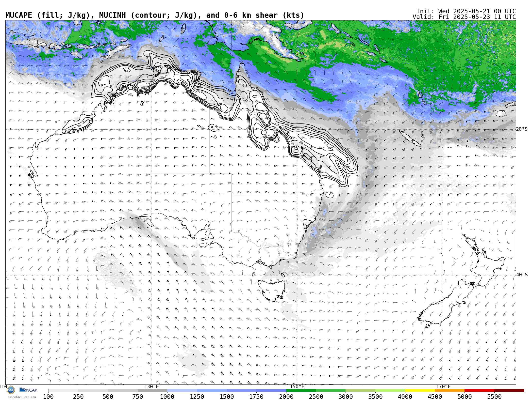The height and width of the screenshot is (400, 532).
Task: Click the 3500 colorbar label
Action: click(375, 397)
